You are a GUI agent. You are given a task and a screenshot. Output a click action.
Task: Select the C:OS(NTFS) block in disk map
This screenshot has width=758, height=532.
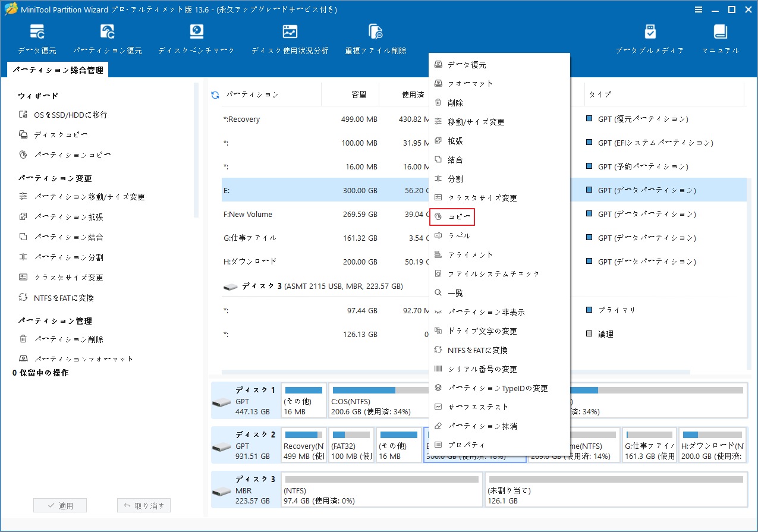coord(379,401)
